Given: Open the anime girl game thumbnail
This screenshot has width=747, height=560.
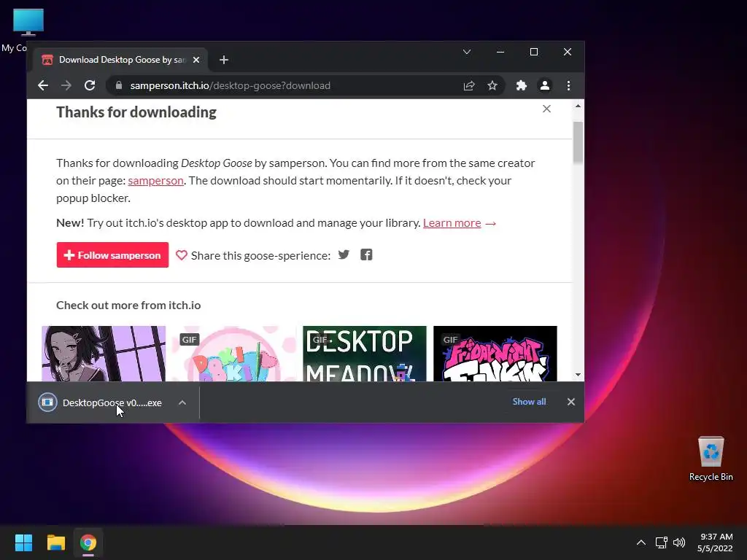Looking at the screenshot, I should (x=104, y=354).
